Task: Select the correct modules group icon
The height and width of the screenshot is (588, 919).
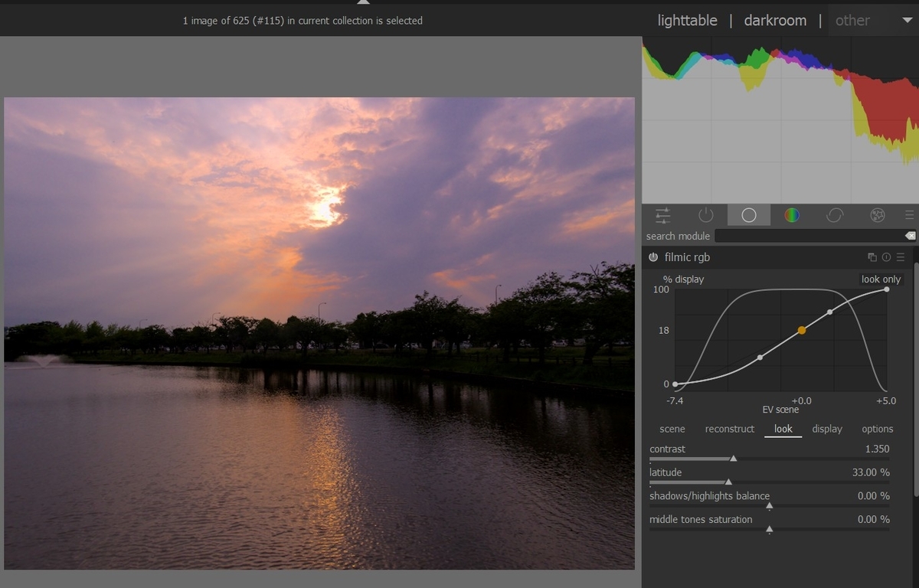Action: (835, 215)
